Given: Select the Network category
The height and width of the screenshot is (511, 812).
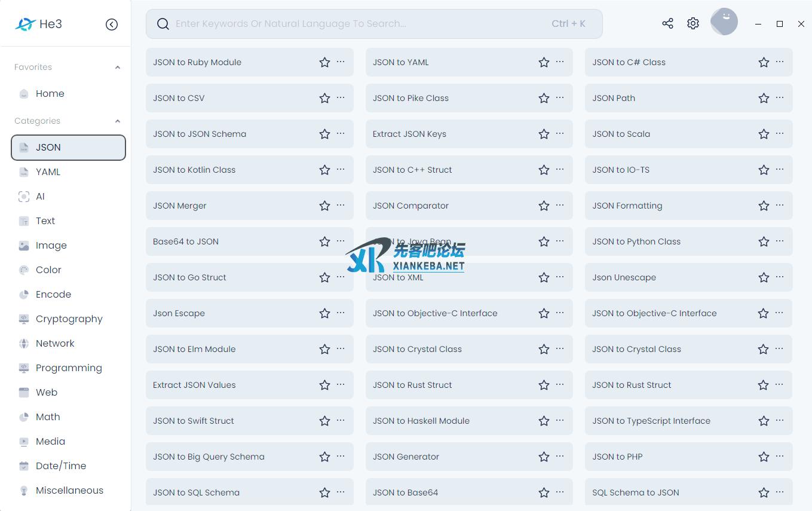Looking at the screenshot, I should coord(55,344).
